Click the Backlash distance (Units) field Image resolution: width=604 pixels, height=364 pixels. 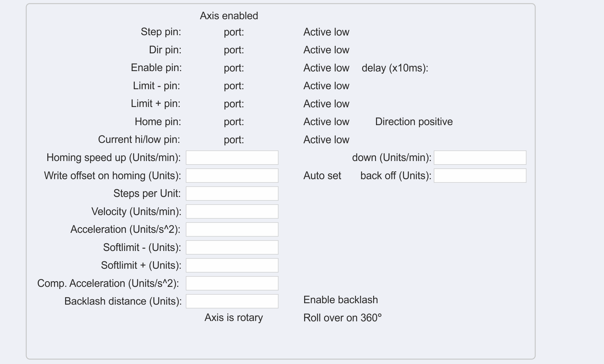232,301
